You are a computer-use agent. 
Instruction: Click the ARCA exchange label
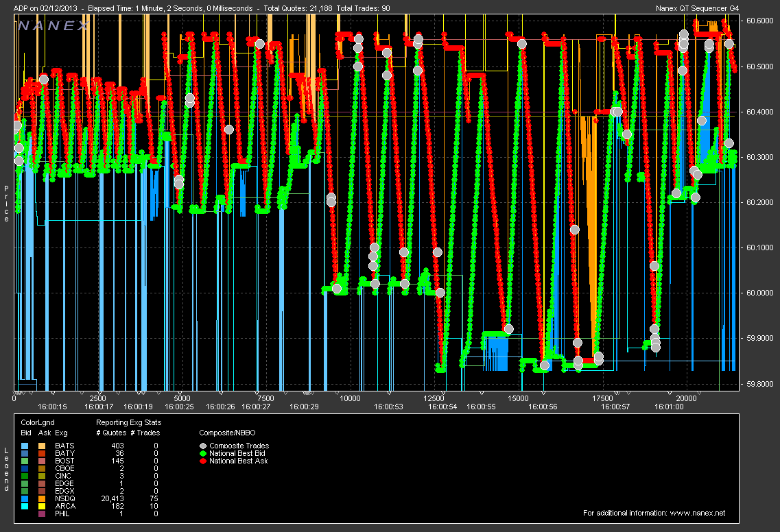tap(65, 506)
